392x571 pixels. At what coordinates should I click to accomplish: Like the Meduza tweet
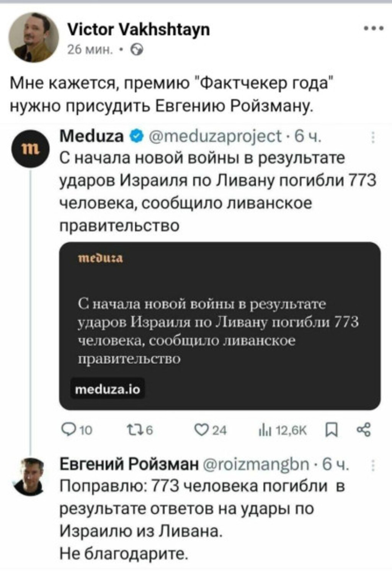[210, 430]
